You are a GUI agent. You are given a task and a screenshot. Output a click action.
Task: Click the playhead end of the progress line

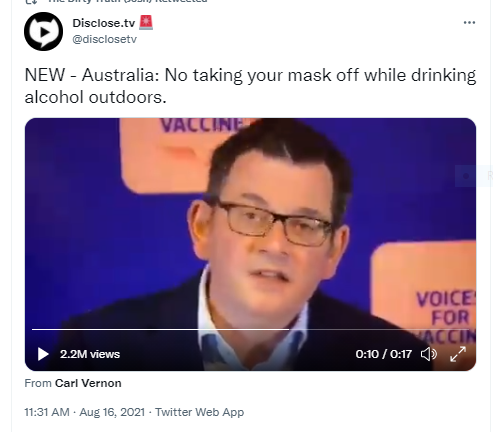pos(289,329)
